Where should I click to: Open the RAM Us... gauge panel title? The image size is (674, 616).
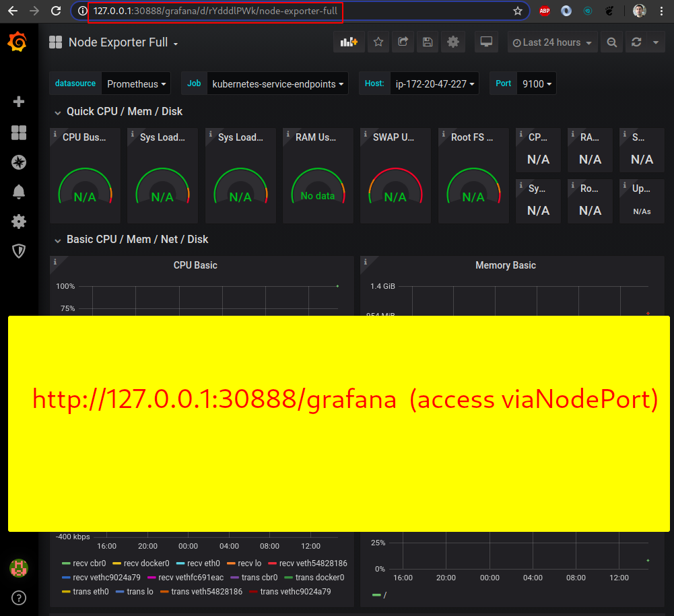click(x=316, y=137)
